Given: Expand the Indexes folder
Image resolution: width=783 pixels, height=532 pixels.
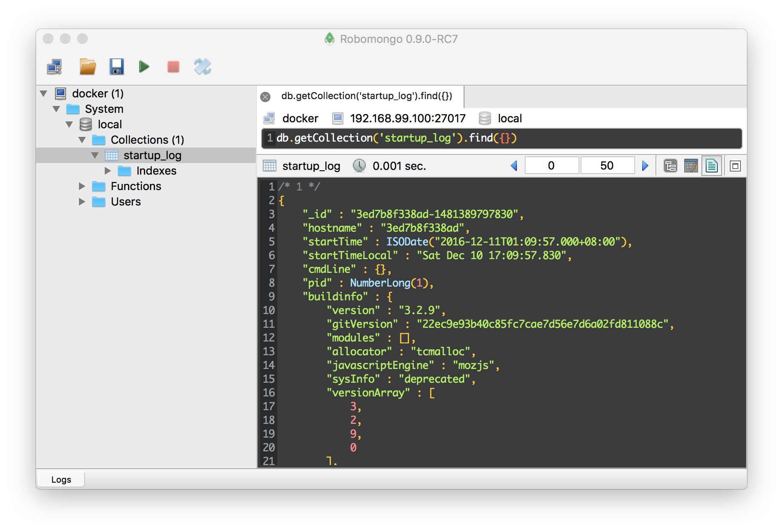Looking at the screenshot, I should tap(108, 171).
